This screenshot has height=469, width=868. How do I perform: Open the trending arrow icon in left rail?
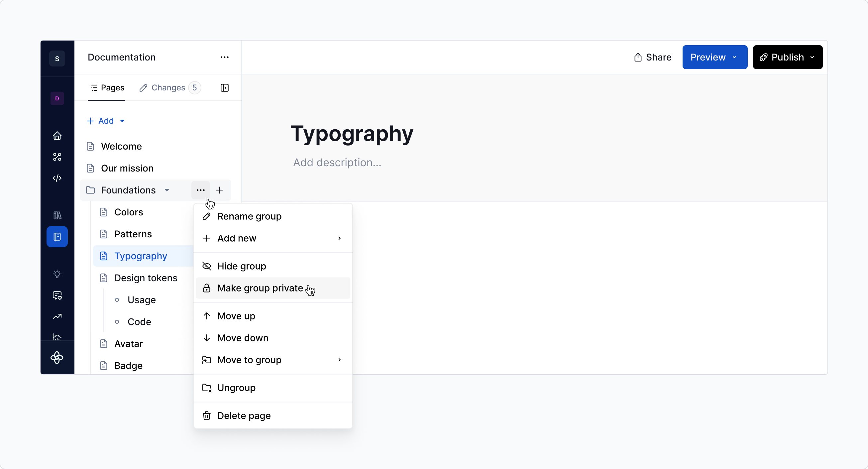57,316
